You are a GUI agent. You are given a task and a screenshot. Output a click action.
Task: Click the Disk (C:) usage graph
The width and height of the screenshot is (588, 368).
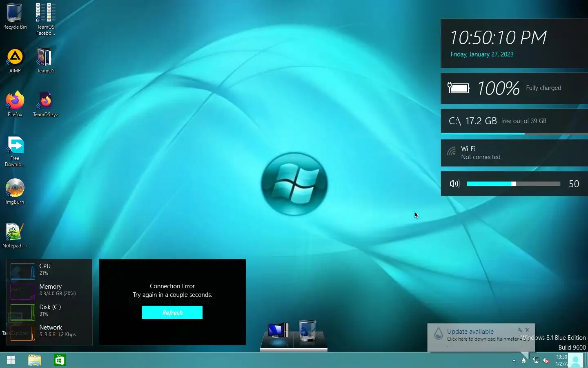23,312
